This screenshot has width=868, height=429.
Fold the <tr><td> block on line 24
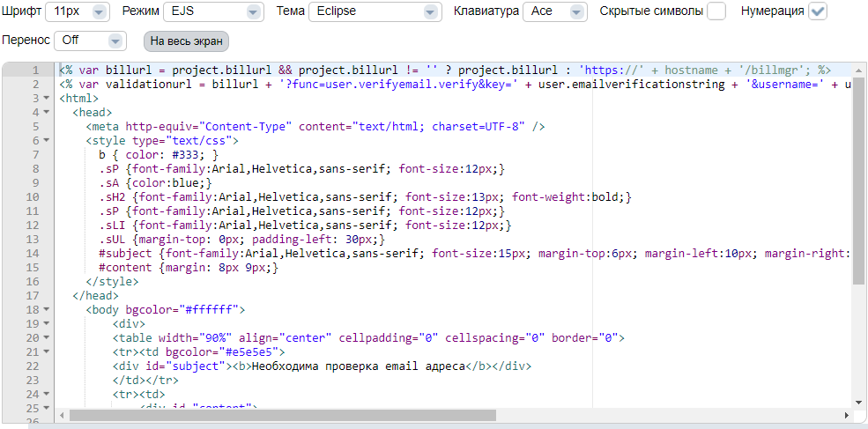(x=46, y=395)
